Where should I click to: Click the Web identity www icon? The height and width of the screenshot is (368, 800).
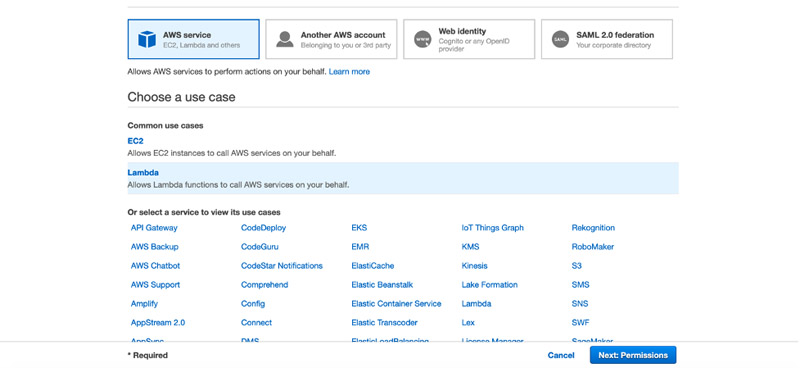[422, 39]
